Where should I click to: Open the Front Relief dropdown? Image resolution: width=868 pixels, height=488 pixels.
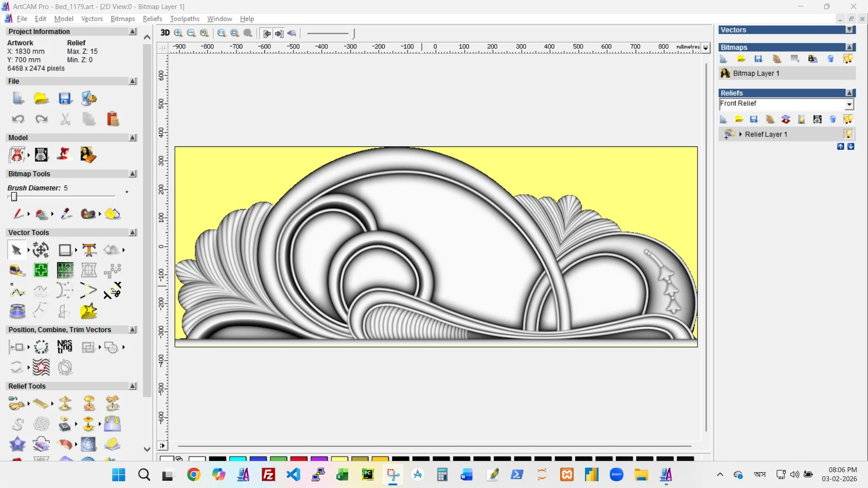pyautogui.click(x=849, y=104)
